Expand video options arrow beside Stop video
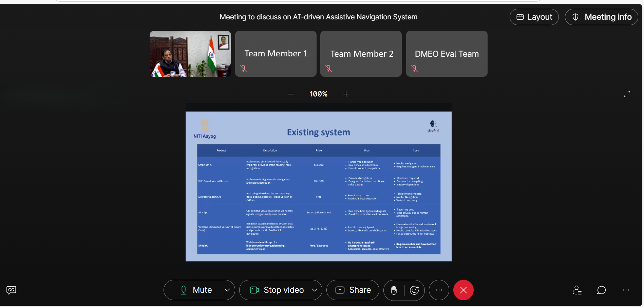 [x=315, y=290]
